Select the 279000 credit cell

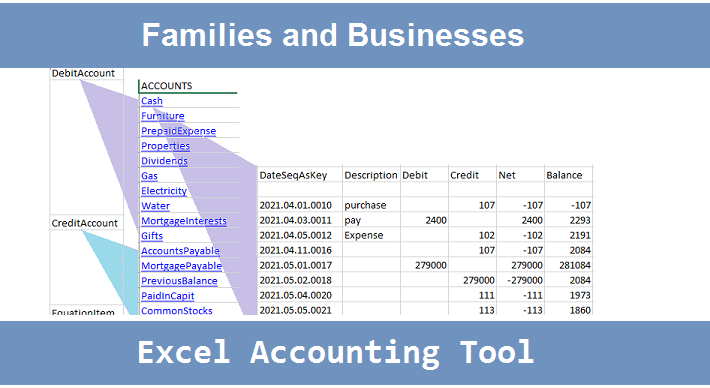[472, 280]
